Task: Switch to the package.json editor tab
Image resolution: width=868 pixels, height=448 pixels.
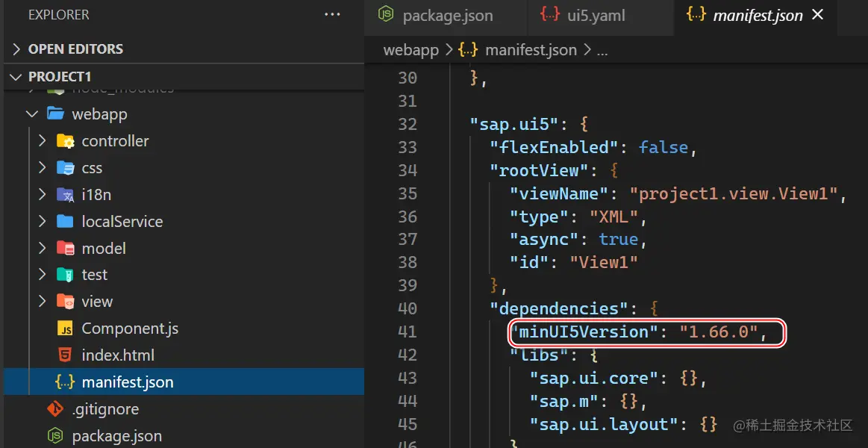Action: [446, 16]
